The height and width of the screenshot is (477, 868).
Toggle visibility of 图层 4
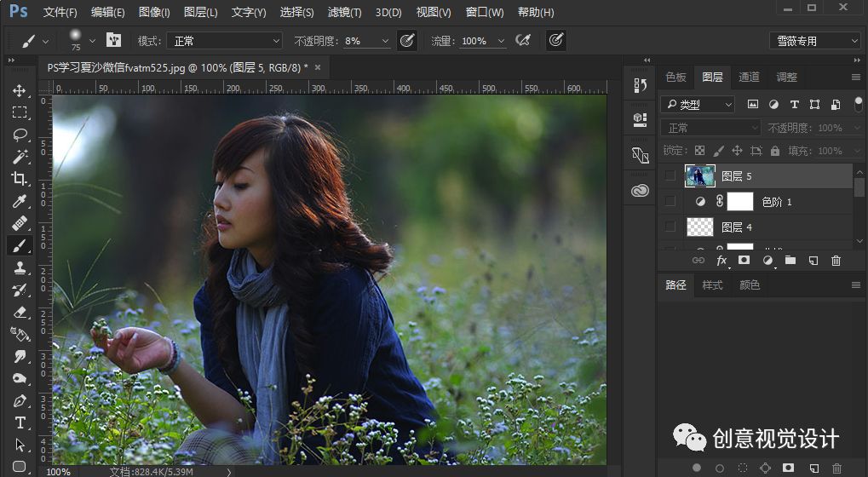pos(670,227)
